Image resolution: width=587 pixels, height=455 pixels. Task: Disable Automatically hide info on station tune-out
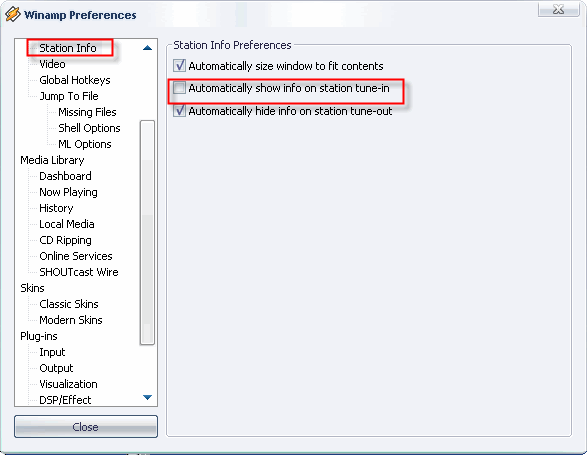click(x=179, y=111)
